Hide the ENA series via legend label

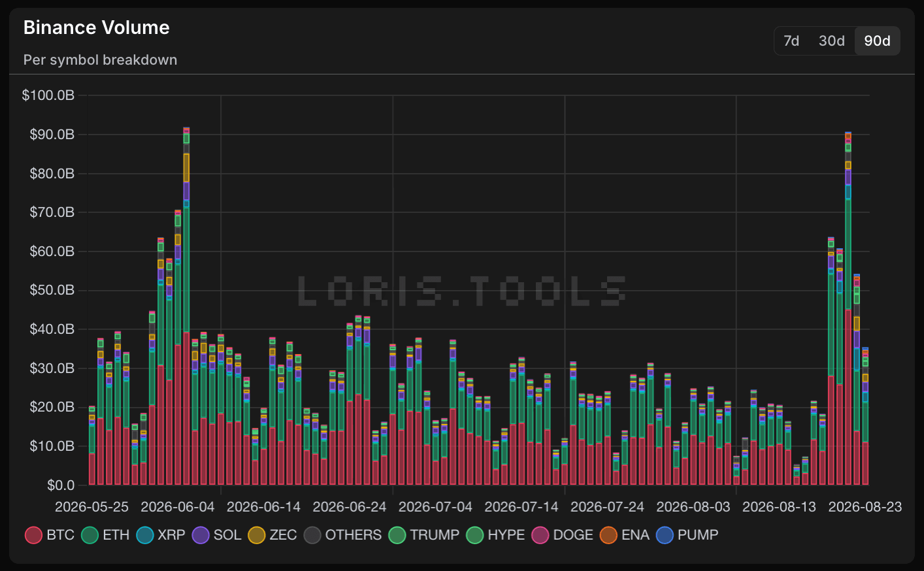(635, 535)
